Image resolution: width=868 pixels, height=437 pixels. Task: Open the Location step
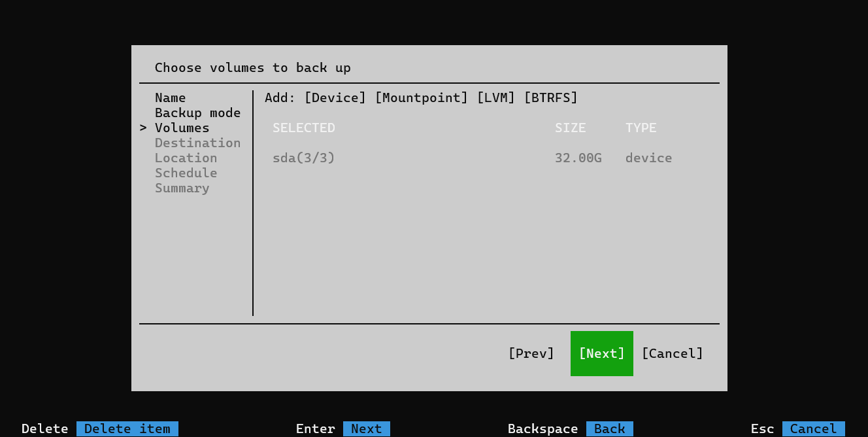pos(186,158)
